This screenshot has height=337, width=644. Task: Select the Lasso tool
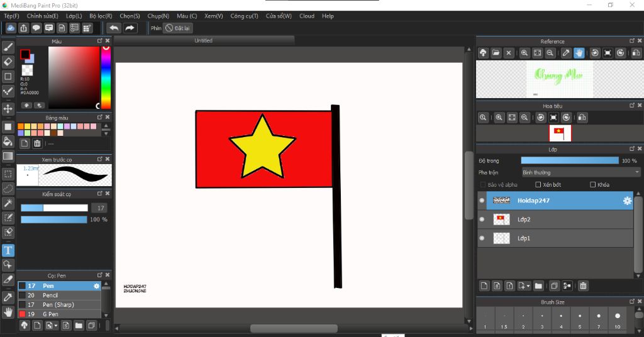[x=8, y=189]
